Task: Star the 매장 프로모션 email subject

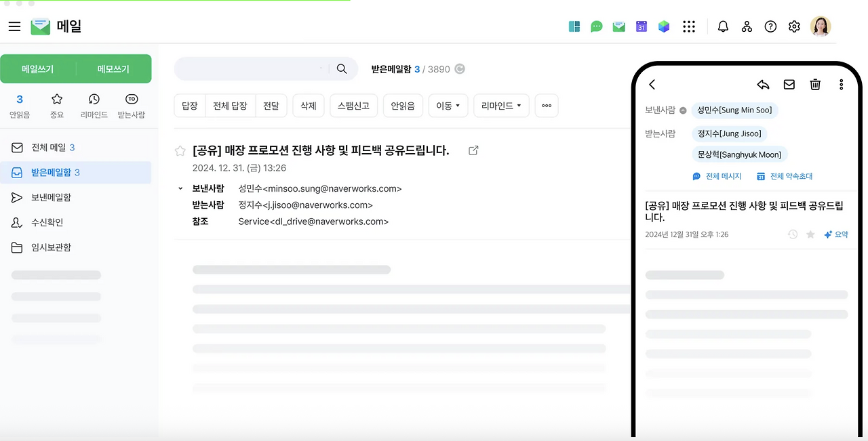Action: [x=179, y=150]
